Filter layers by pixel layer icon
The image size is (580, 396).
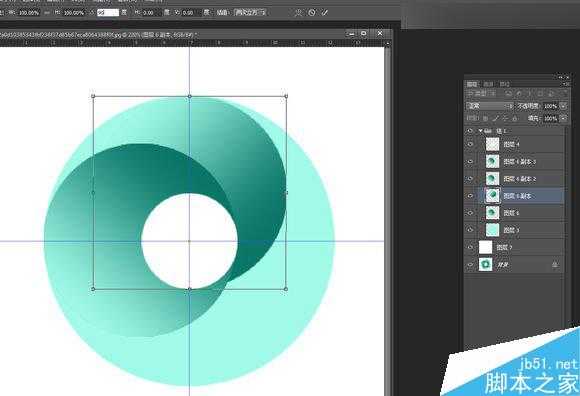pyautogui.click(x=509, y=94)
